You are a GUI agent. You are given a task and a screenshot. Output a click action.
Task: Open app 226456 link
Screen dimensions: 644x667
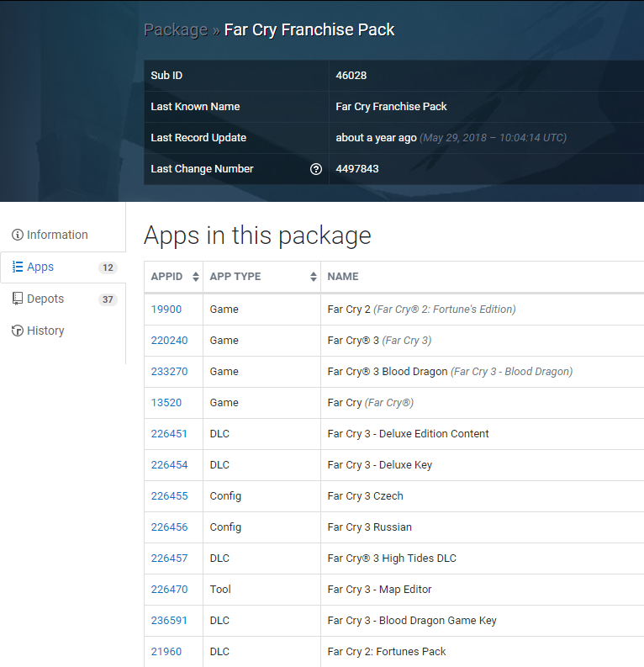pos(169,527)
